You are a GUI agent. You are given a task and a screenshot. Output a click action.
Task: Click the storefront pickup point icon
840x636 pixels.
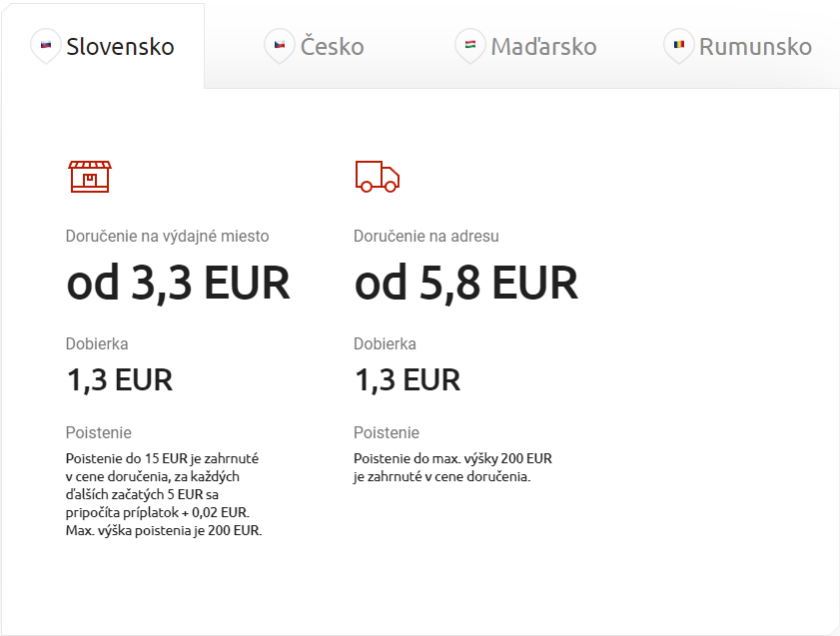point(88,177)
